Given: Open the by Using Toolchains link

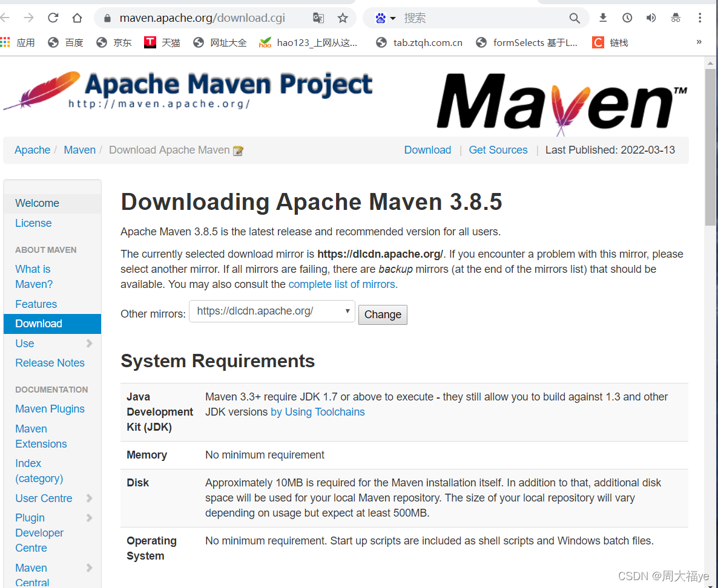Looking at the screenshot, I should [x=318, y=412].
